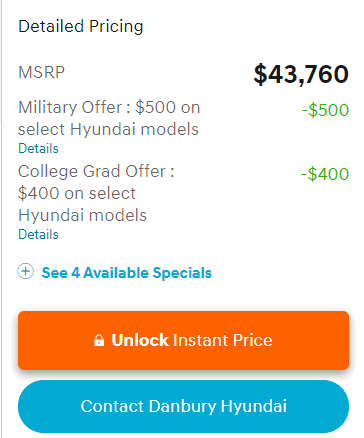Open Details under College Grad Offer

click(38, 234)
